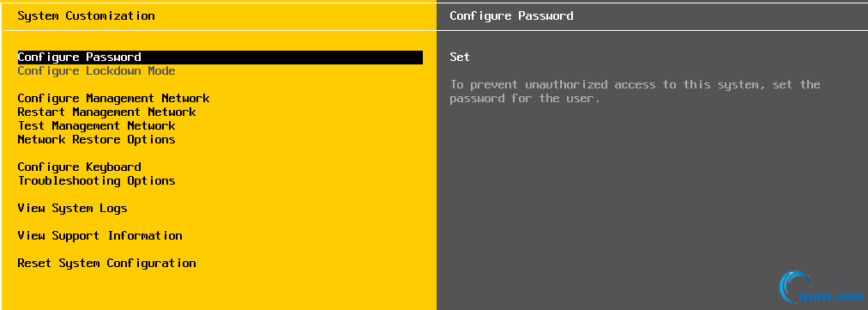This screenshot has height=310, width=868.
Task: Open Network Restore Options
Action: tap(96, 140)
